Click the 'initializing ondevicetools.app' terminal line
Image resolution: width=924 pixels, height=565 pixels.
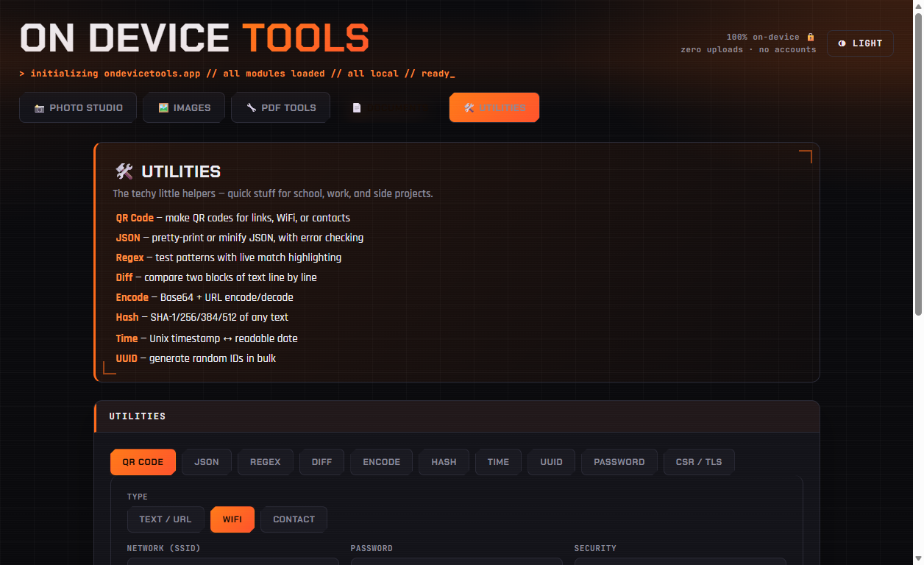pyautogui.click(x=237, y=74)
